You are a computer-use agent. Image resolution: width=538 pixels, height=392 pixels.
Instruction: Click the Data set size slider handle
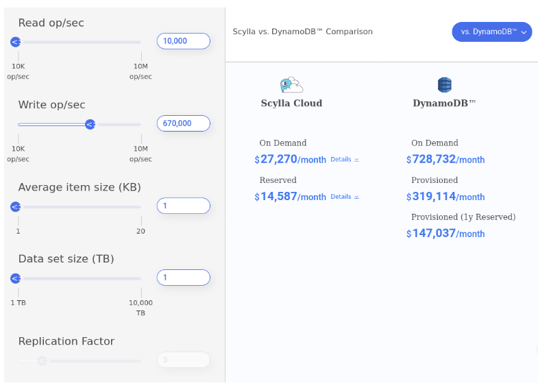point(16,278)
